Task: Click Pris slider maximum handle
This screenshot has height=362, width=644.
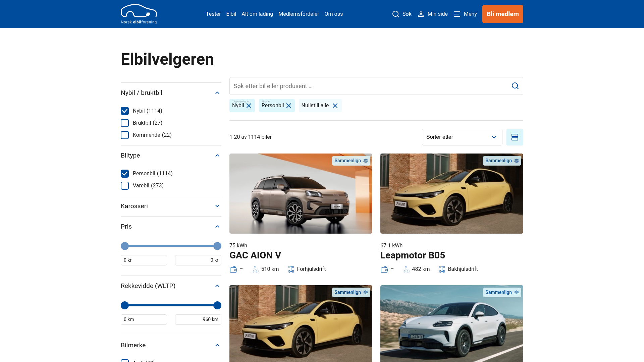Action: 217,246
